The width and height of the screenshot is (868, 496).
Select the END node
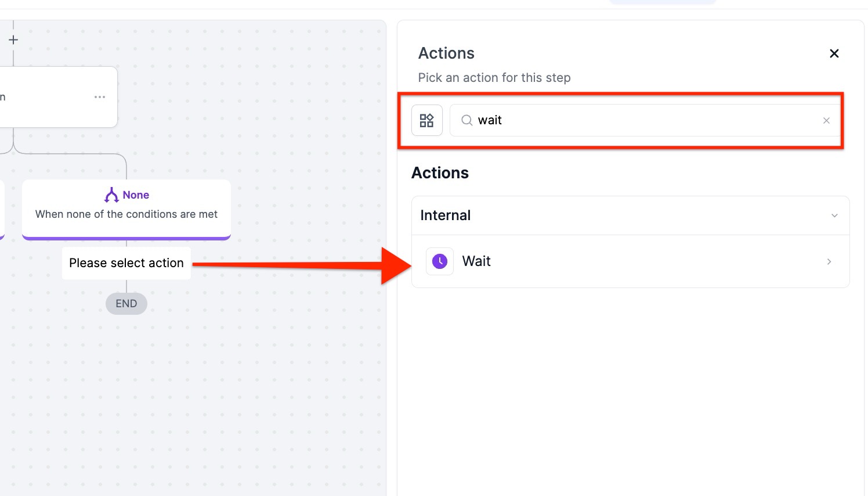[x=126, y=304]
